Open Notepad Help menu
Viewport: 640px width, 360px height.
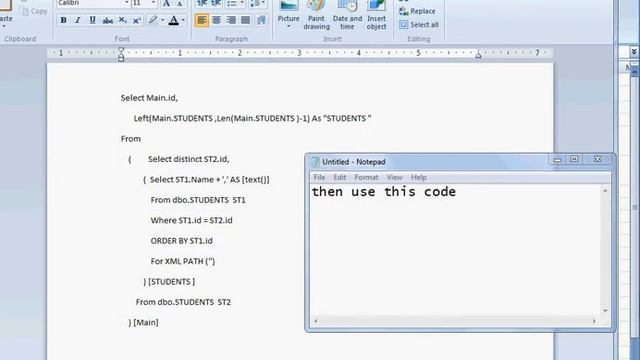[x=418, y=178]
